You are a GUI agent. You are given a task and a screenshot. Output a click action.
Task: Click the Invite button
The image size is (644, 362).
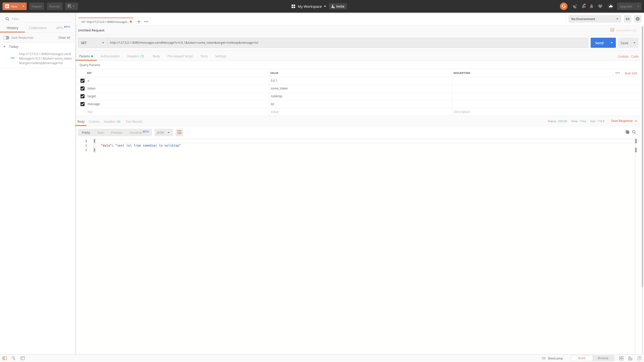point(338,6)
